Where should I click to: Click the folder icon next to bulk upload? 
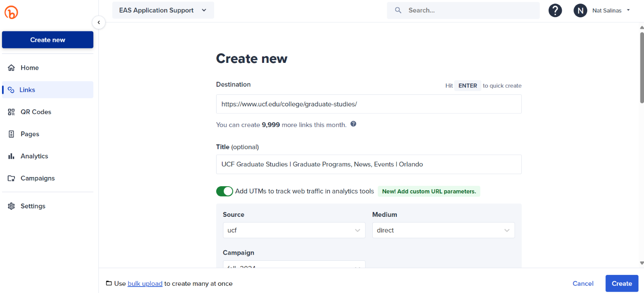(109, 283)
